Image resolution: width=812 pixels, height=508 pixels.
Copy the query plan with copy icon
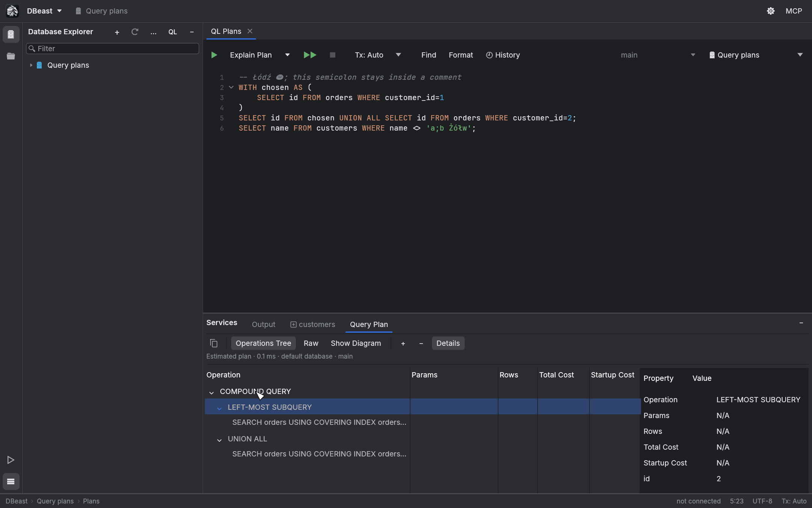point(214,343)
